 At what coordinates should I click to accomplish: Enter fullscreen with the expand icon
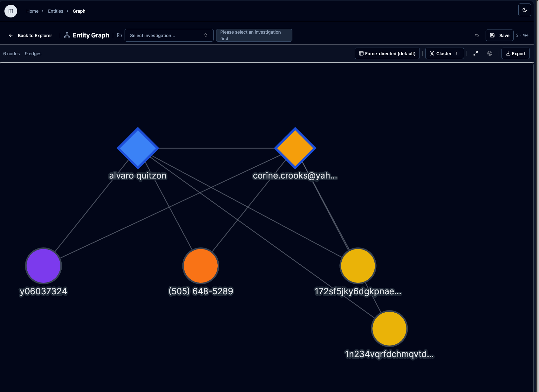475,53
